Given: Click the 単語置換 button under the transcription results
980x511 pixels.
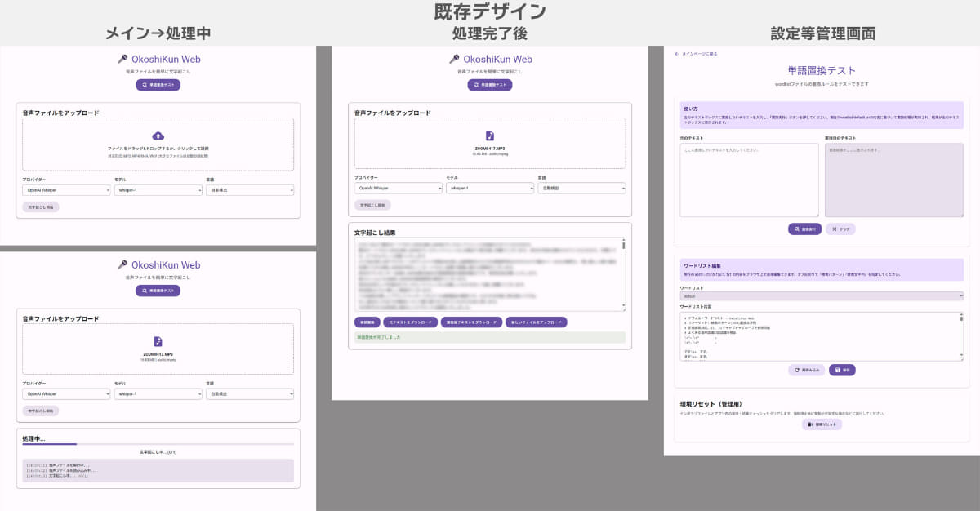Looking at the screenshot, I should tap(369, 322).
